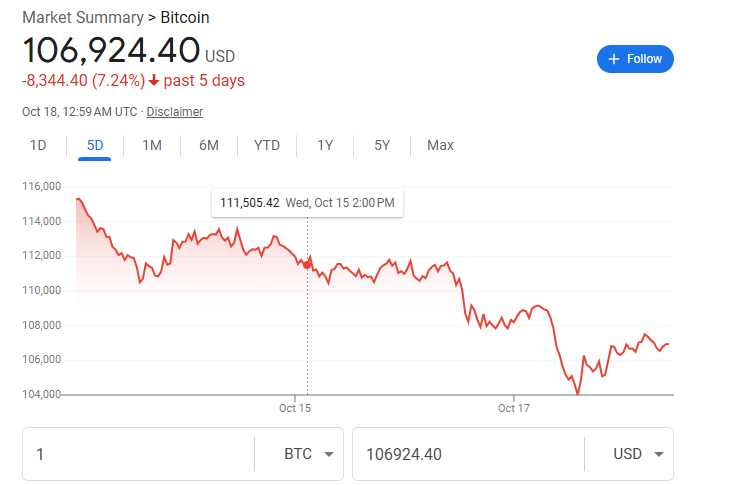This screenshot has width=741, height=485.
Task: Click the Follow button
Action: click(x=635, y=59)
